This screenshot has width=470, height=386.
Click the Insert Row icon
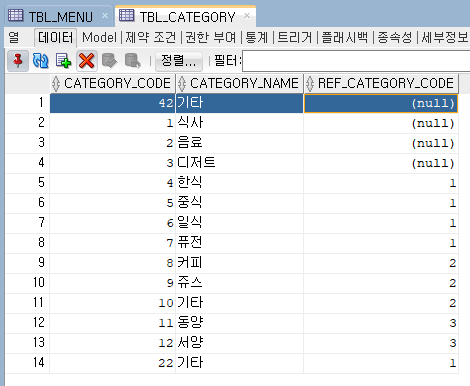pos(63,61)
